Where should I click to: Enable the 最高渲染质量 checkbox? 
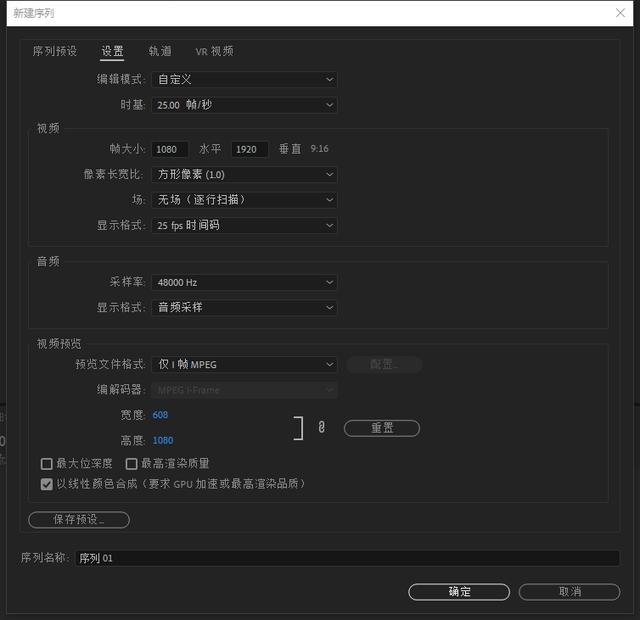pos(131,464)
